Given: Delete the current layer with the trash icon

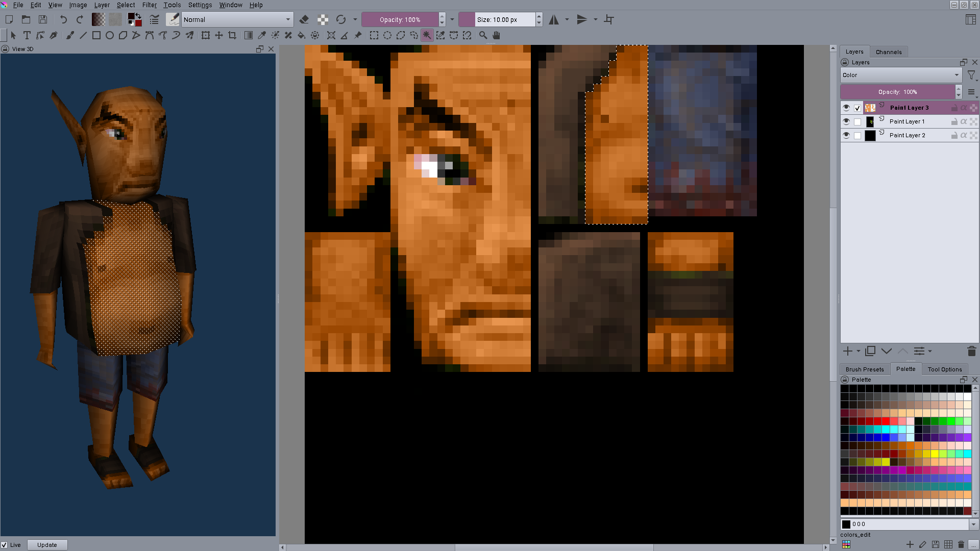Looking at the screenshot, I should click(x=971, y=351).
